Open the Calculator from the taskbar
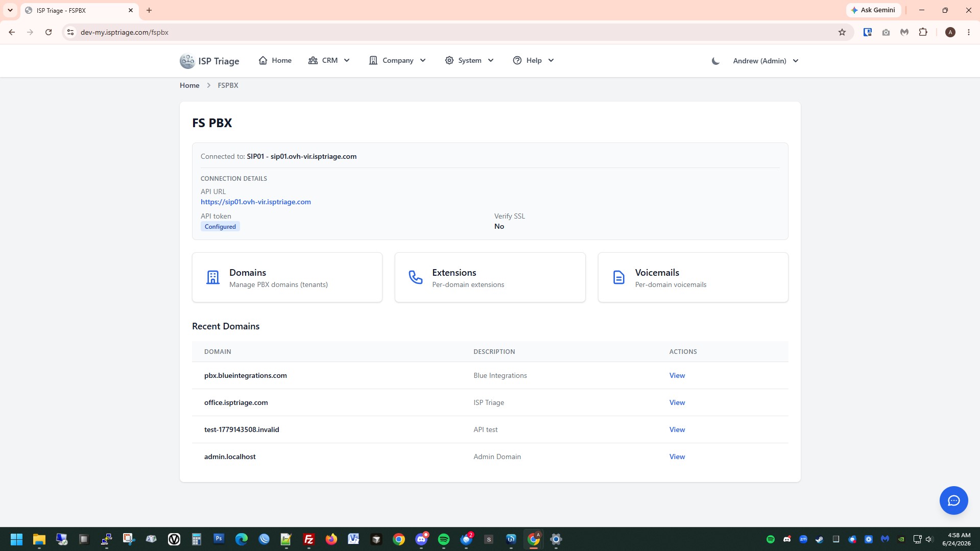980x551 pixels. click(197, 539)
